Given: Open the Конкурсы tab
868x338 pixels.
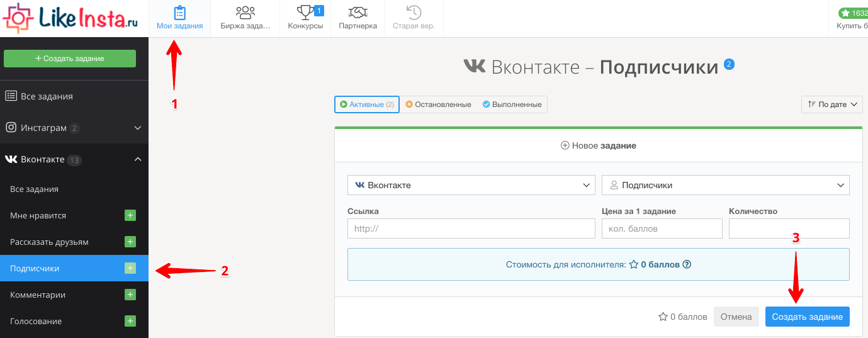Looking at the screenshot, I should pyautogui.click(x=305, y=18).
